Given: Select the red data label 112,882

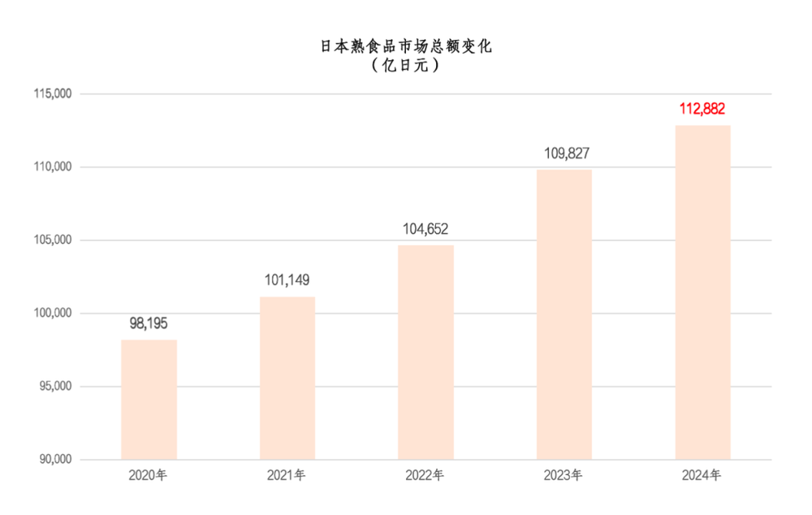Looking at the screenshot, I should click(x=702, y=110).
